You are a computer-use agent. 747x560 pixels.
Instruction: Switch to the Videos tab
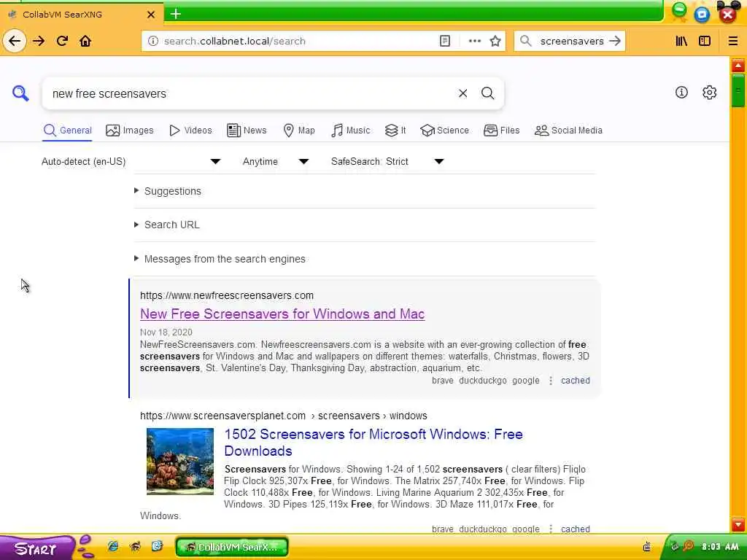(x=190, y=131)
